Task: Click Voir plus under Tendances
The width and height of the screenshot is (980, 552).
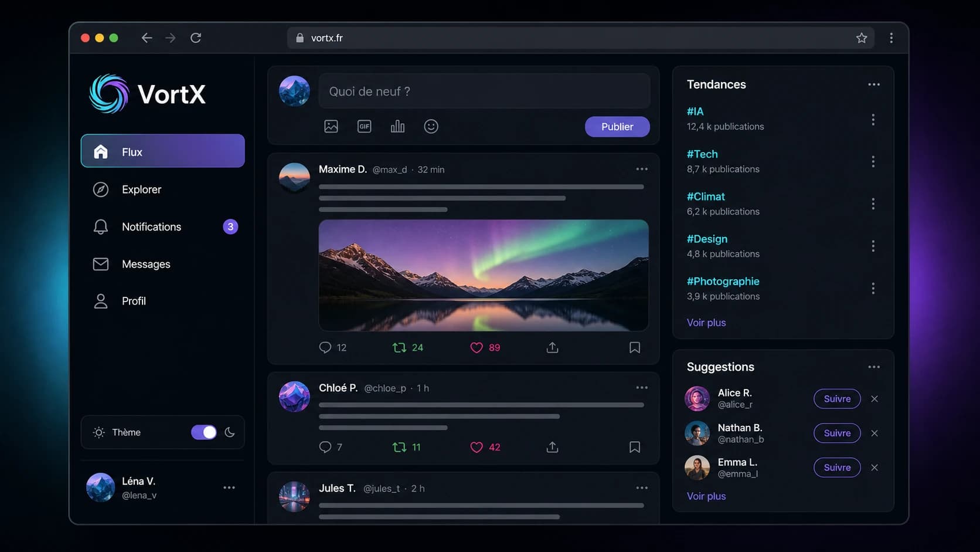Action: click(706, 323)
